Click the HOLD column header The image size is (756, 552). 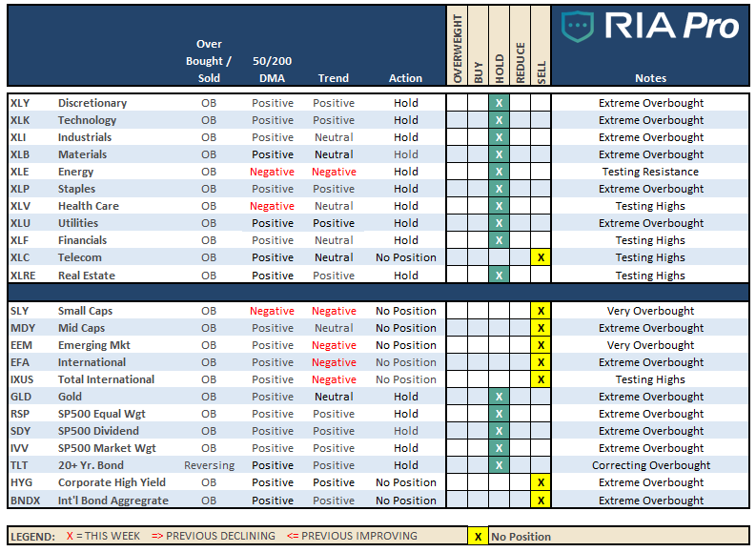pos(499,47)
